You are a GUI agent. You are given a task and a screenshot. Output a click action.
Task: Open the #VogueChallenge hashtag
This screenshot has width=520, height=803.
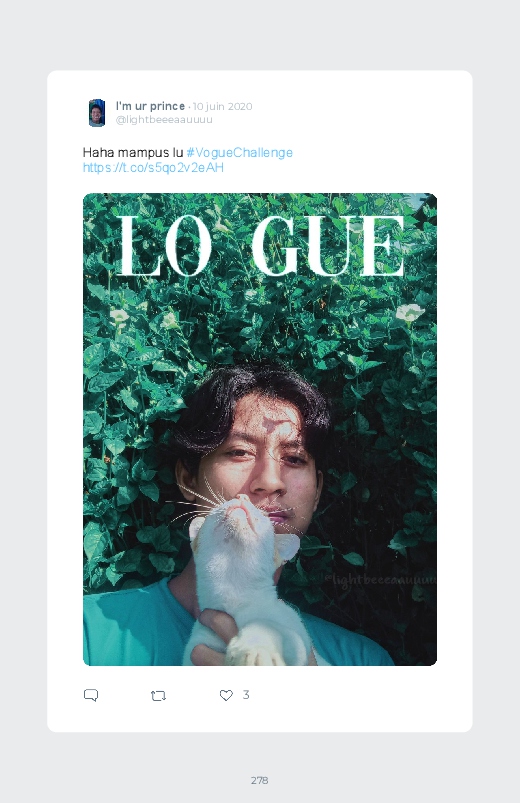coord(239,153)
